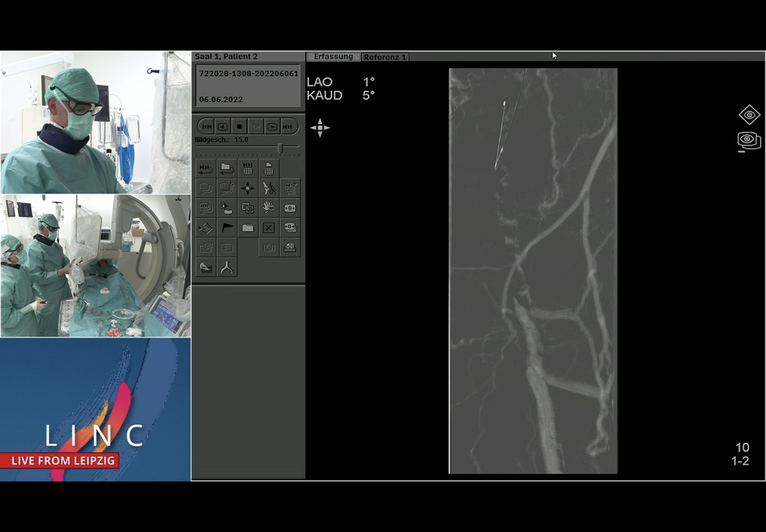Screen dimensions: 766x532
Task: Open the Referenz 1 tab
Action: [385, 57]
